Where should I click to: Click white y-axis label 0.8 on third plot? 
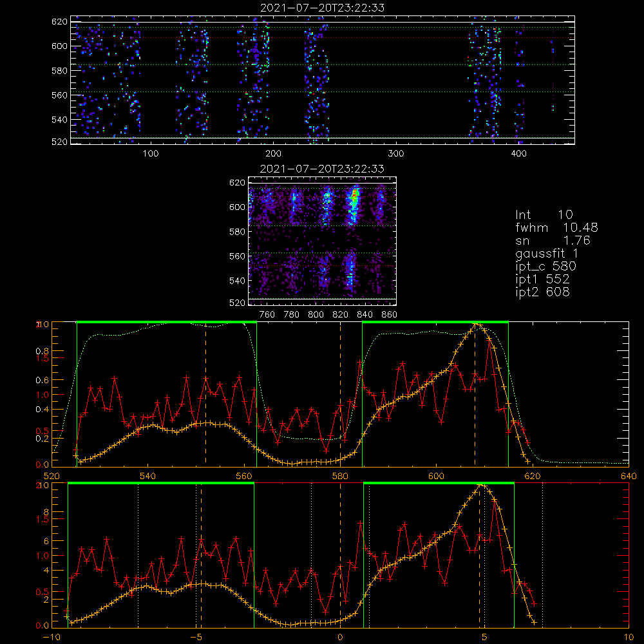coord(43,351)
